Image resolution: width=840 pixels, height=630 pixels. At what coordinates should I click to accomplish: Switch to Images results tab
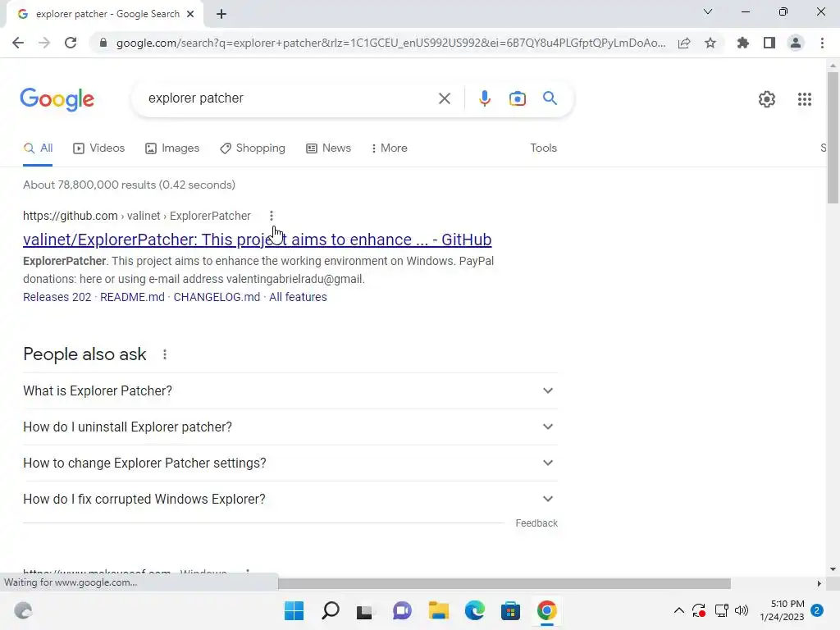pyautogui.click(x=172, y=148)
